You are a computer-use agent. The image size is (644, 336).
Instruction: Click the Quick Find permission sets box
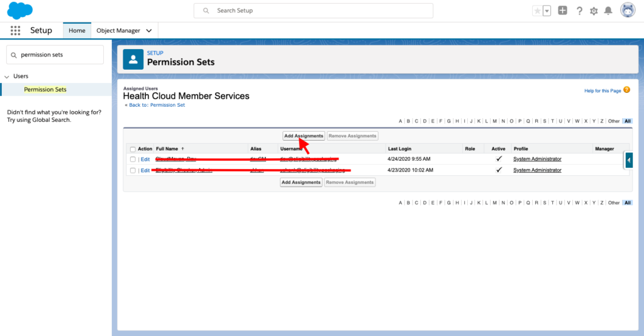(55, 55)
